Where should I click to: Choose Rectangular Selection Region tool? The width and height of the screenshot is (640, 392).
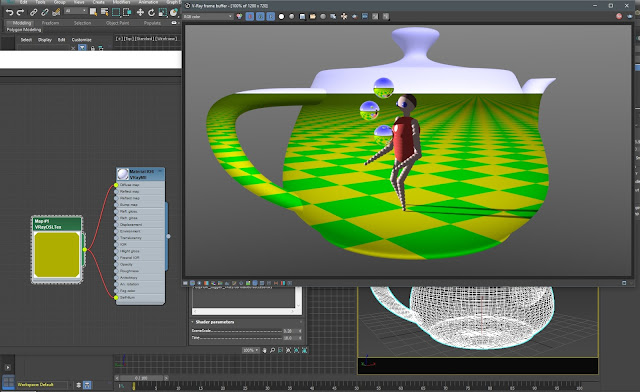click(116, 12)
